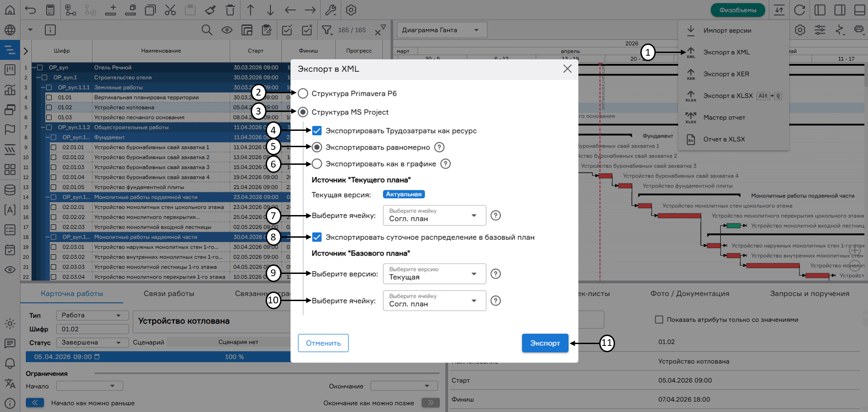The image size is (868, 412).
Task: Move item up with the up arrow
Action: point(250,10)
